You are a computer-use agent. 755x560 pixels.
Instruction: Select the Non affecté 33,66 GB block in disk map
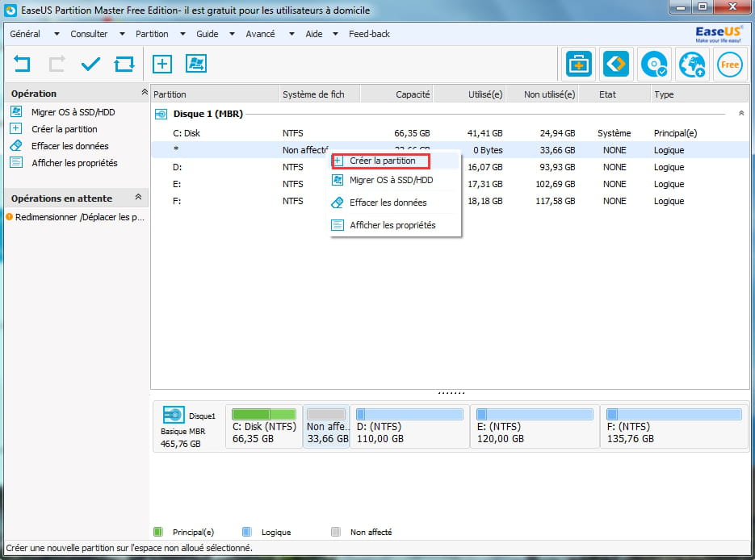tap(326, 427)
